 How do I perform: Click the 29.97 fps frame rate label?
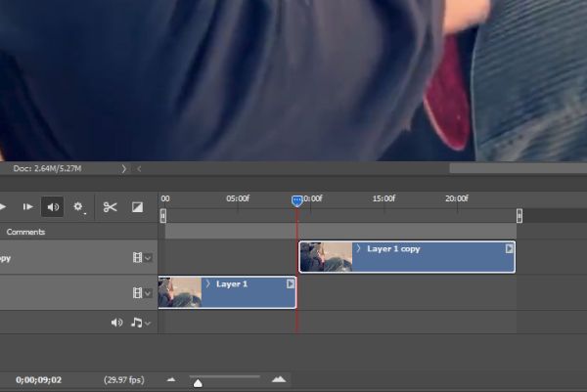124,380
